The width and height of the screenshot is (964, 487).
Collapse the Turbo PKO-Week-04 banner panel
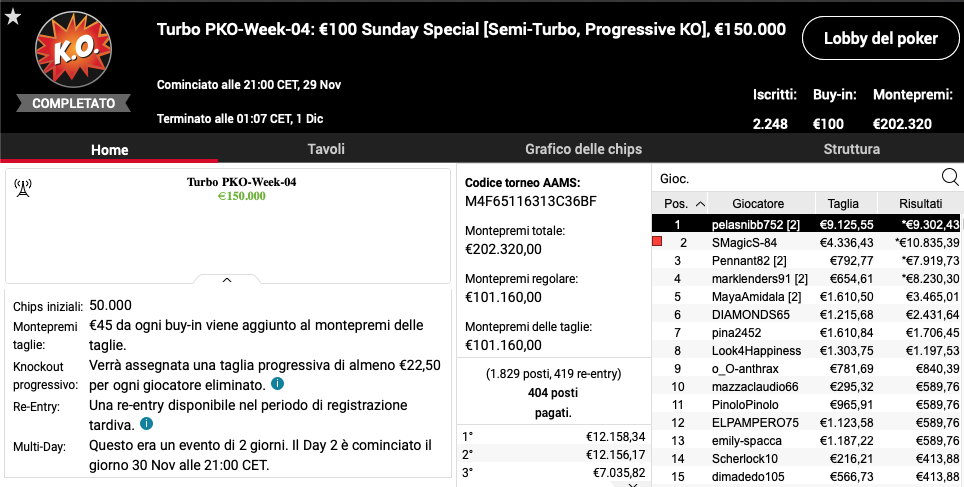point(227,280)
